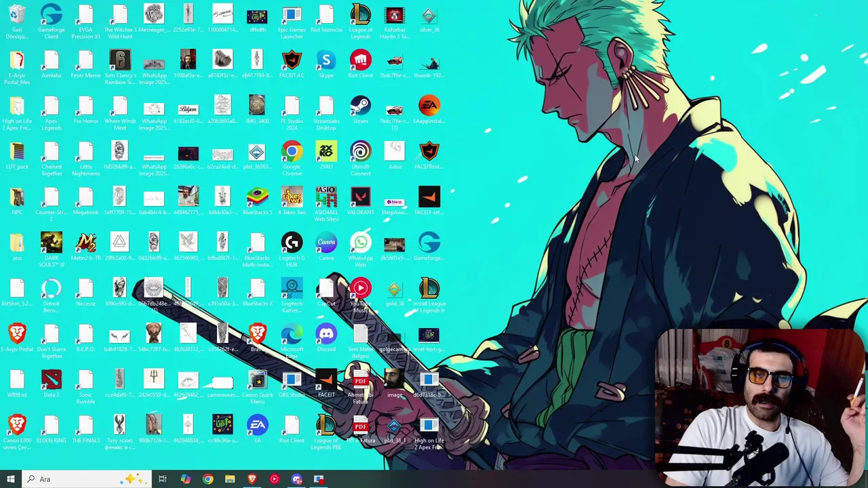Open Copilot from the taskbar

tap(185, 479)
